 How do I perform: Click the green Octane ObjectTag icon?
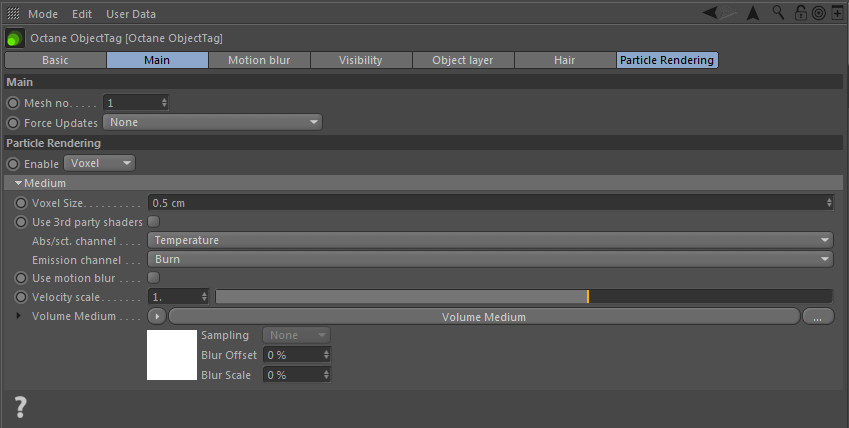pyautogui.click(x=15, y=38)
